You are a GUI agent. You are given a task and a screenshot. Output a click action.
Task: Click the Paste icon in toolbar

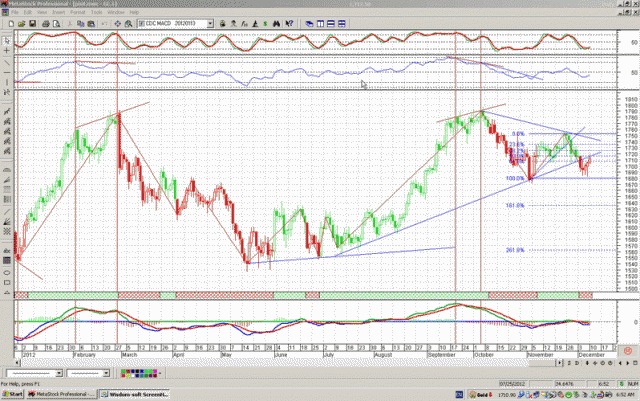click(x=91, y=24)
